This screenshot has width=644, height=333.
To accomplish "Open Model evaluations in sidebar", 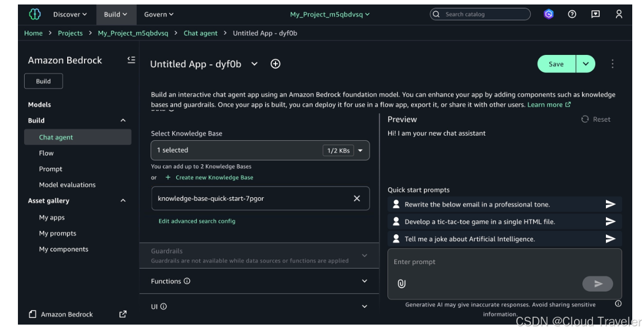I will (x=67, y=185).
